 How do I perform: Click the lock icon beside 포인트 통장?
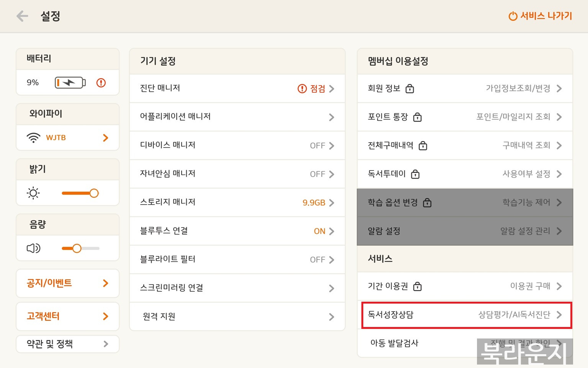[417, 117]
